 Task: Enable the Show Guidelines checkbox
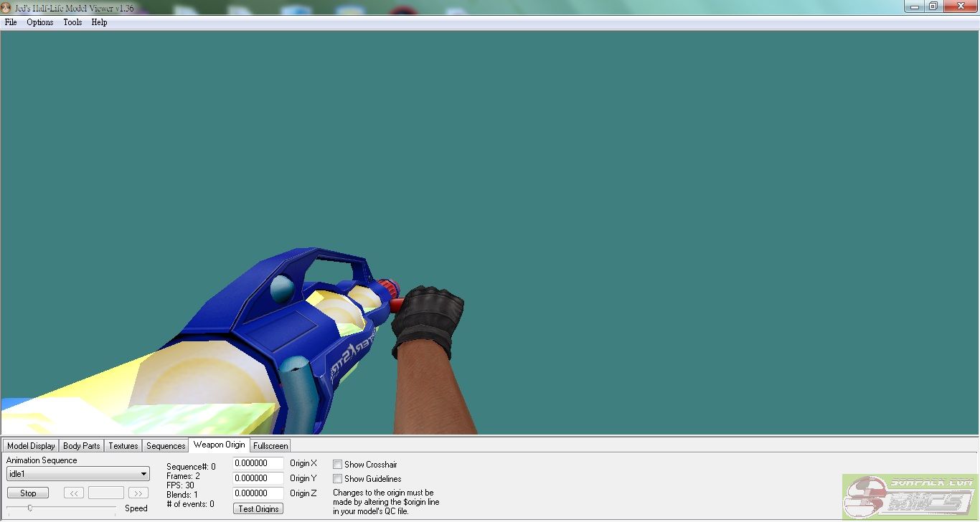[337, 479]
